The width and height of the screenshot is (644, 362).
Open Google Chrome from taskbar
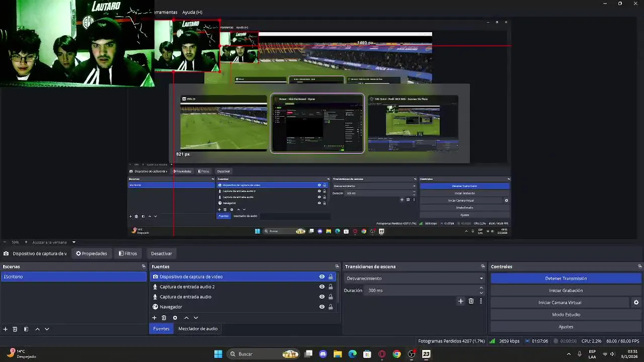397,354
